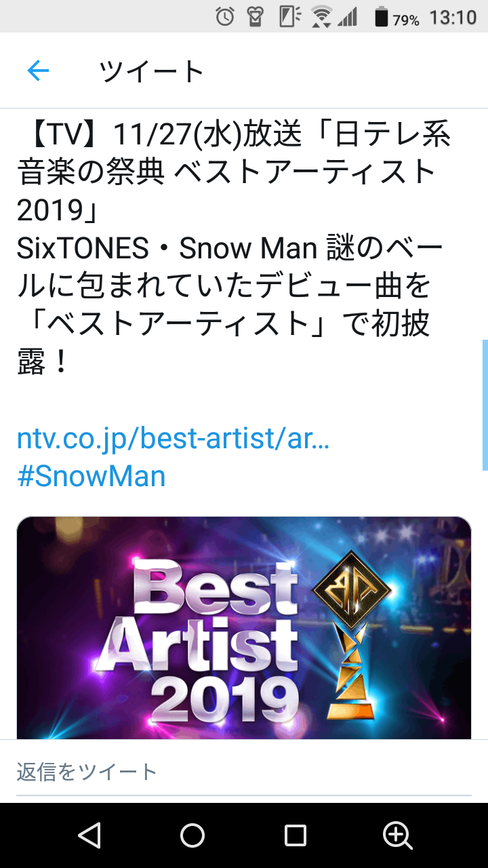Tap the Wi-Fi icon in status bar
The width and height of the screenshot is (488, 868).
322,16
